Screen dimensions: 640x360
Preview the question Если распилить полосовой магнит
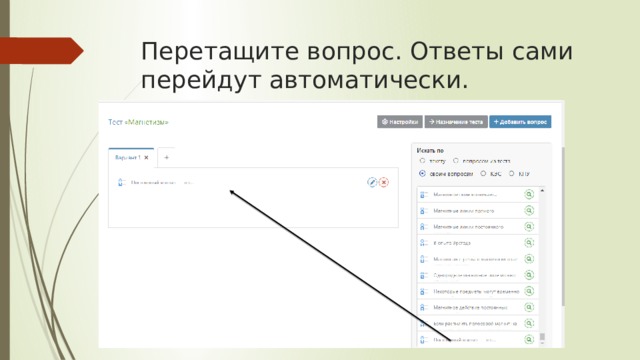click(x=529, y=323)
